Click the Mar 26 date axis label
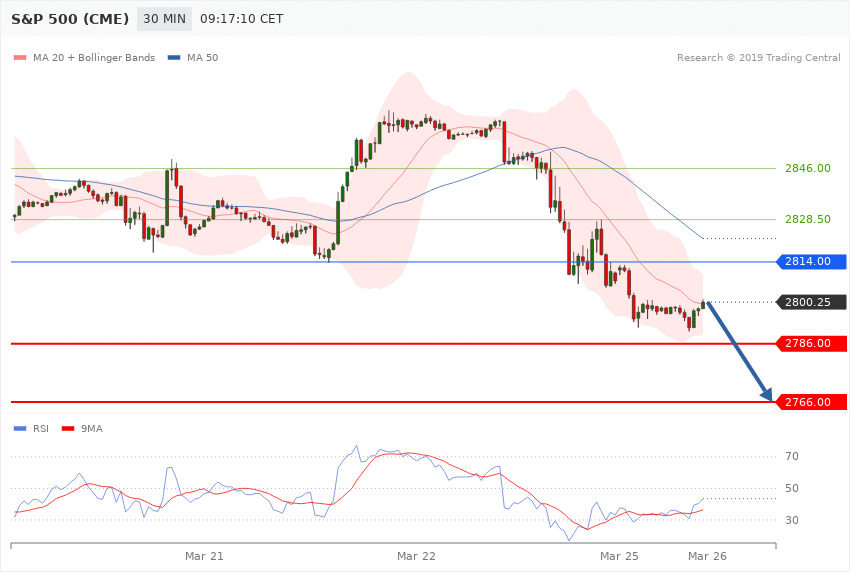Image resolution: width=850 pixels, height=576 pixels. (x=707, y=556)
